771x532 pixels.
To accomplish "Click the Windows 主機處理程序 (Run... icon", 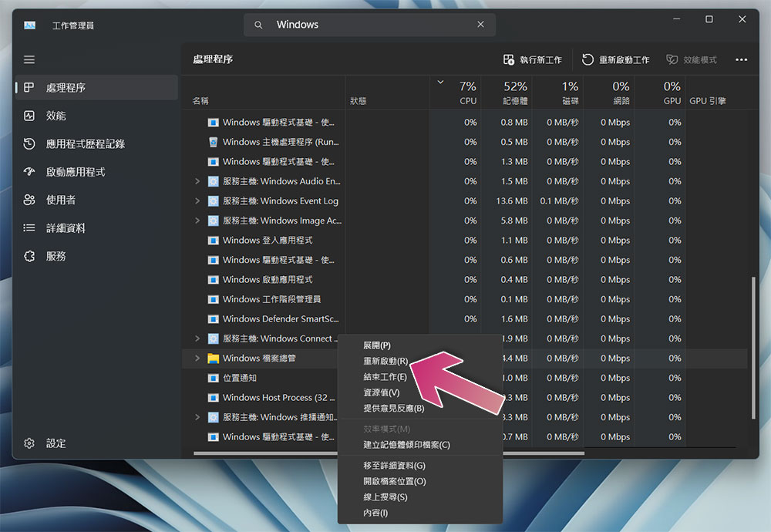I will click(213, 142).
